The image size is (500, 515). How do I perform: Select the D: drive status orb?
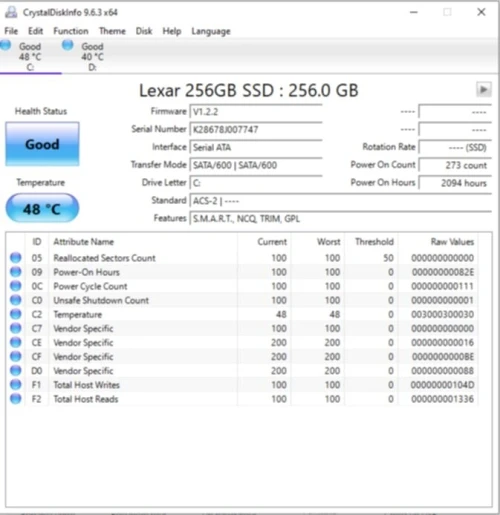[x=68, y=45]
